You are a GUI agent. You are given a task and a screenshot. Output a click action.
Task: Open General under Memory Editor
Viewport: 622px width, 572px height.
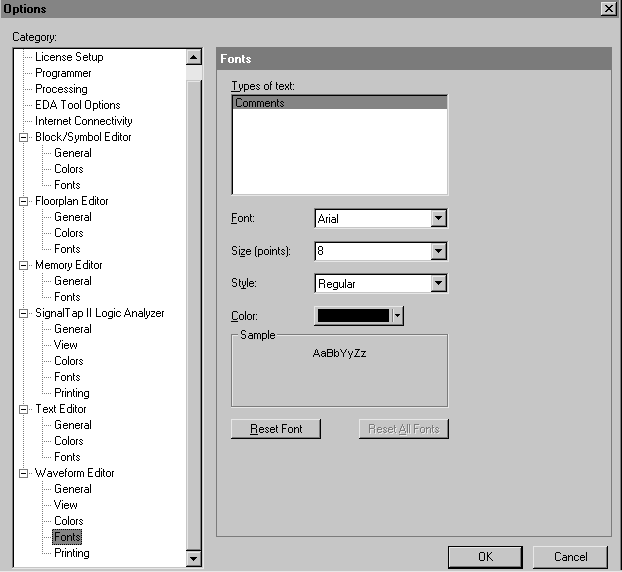click(x=73, y=281)
